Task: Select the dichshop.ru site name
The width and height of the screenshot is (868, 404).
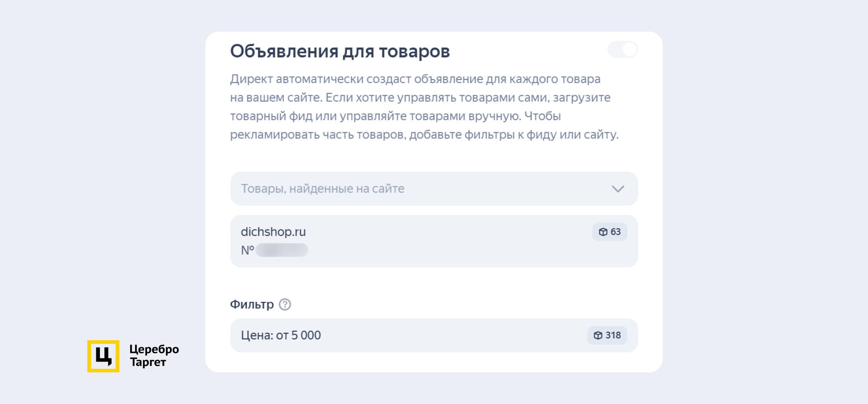Action: coord(273,232)
